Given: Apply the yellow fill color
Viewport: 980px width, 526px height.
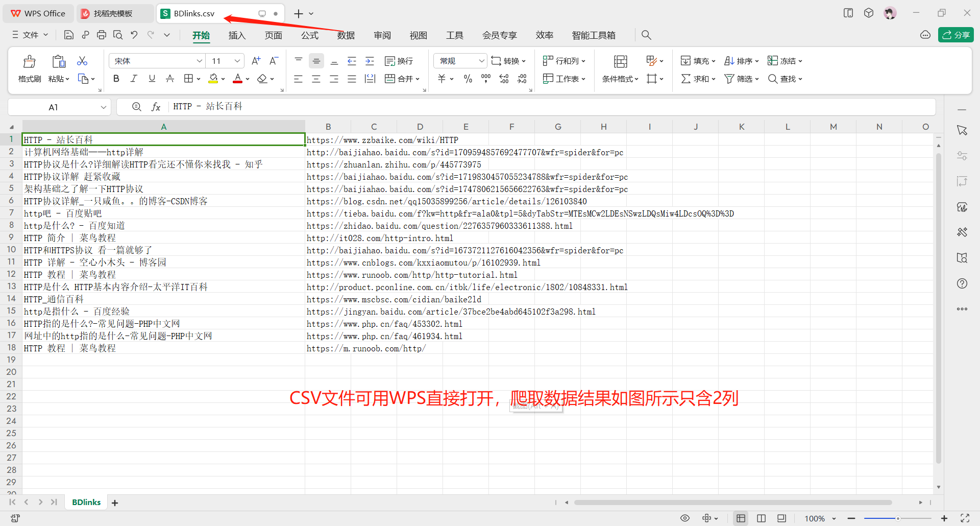Looking at the screenshot, I should [x=213, y=79].
